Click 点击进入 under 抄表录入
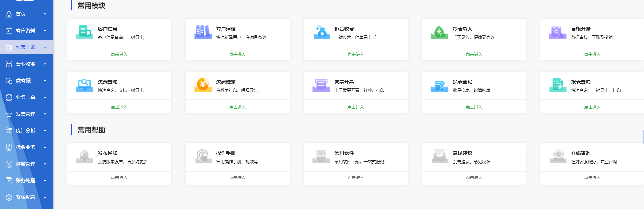Viewport: 644px width, 209px height. coord(474,55)
